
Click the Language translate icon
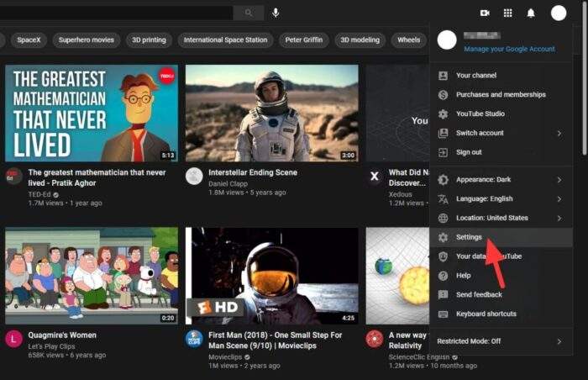[x=443, y=198]
